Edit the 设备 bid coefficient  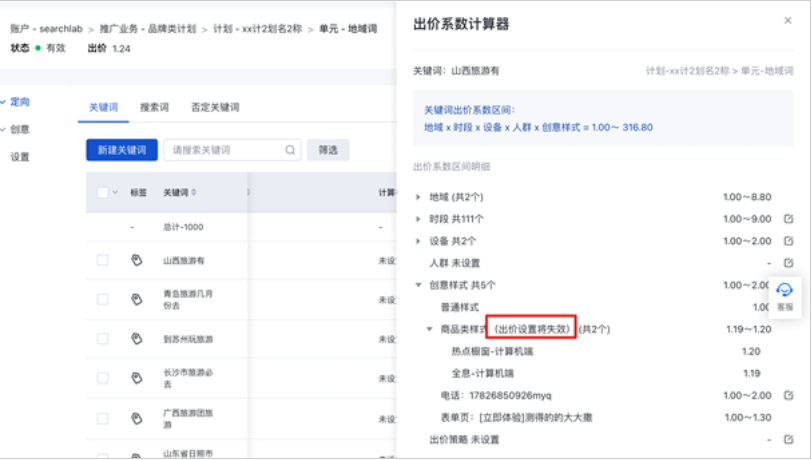(x=788, y=241)
